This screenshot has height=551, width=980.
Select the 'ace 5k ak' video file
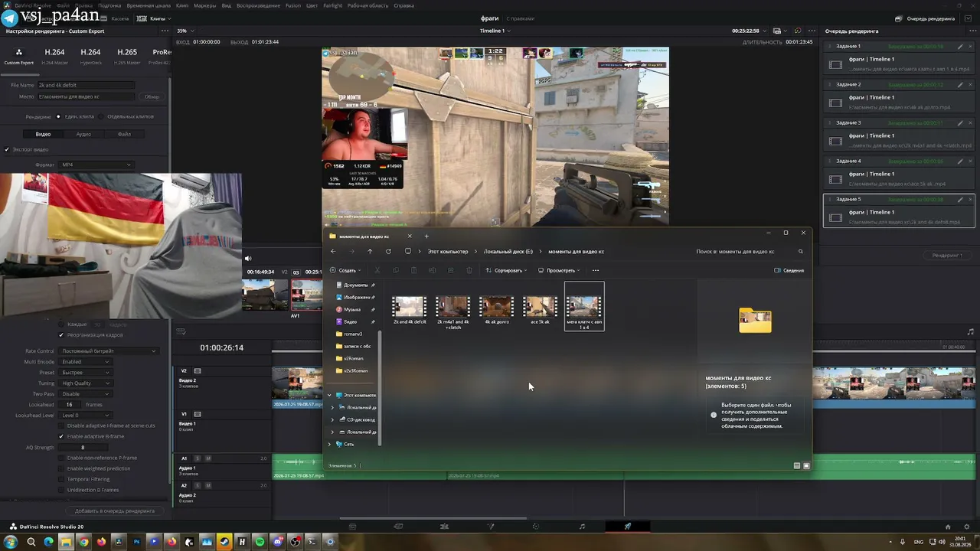(540, 310)
